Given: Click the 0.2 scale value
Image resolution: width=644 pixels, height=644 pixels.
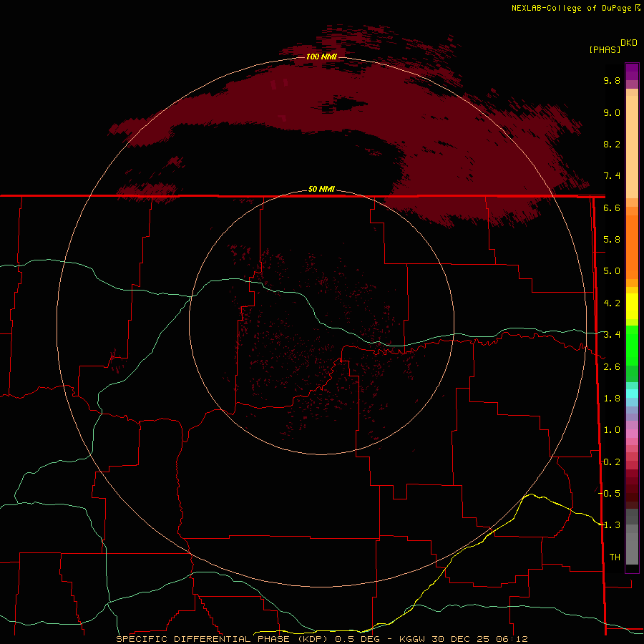Looking at the screenshot, I should click(x=612, y=462).
